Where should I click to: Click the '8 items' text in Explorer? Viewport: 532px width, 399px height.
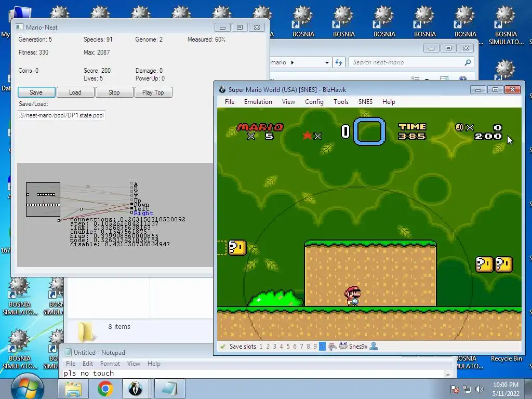119,326
